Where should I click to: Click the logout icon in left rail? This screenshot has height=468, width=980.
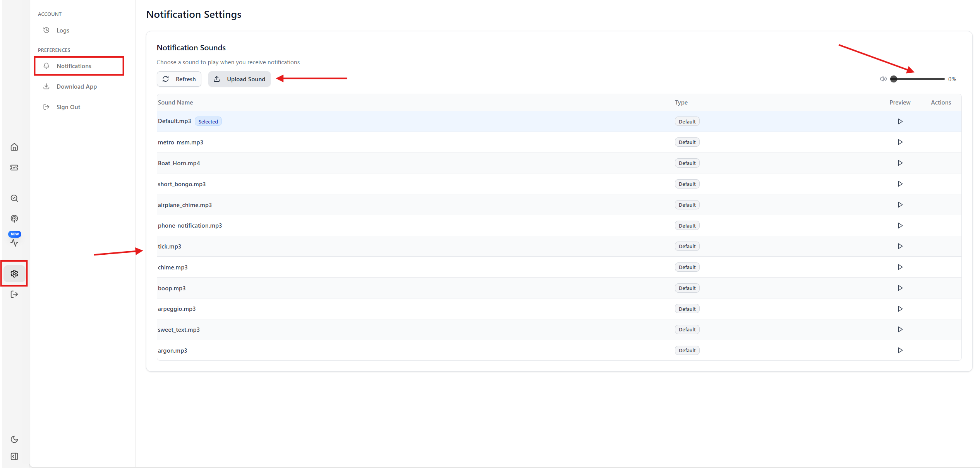14,294
